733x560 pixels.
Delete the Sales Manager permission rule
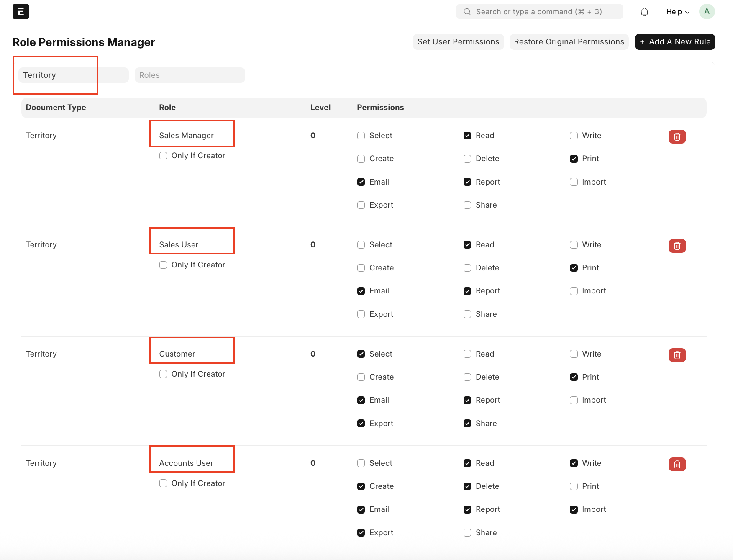[x=677, y=136]
